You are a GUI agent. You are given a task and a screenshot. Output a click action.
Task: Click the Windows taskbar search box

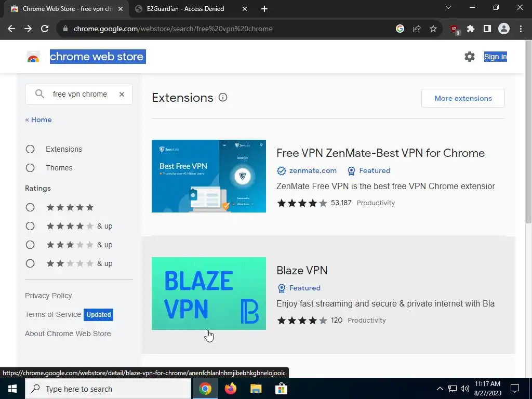point(108,389)
